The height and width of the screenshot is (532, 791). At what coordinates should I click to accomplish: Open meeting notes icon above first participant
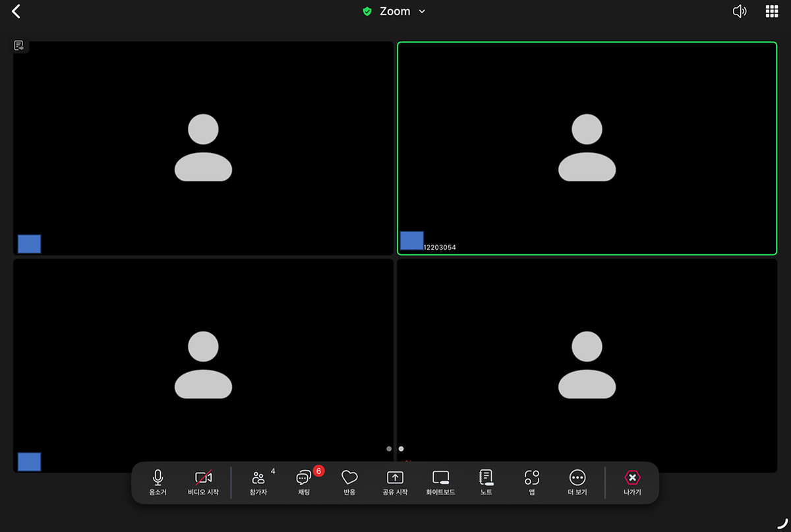(19, 45)
